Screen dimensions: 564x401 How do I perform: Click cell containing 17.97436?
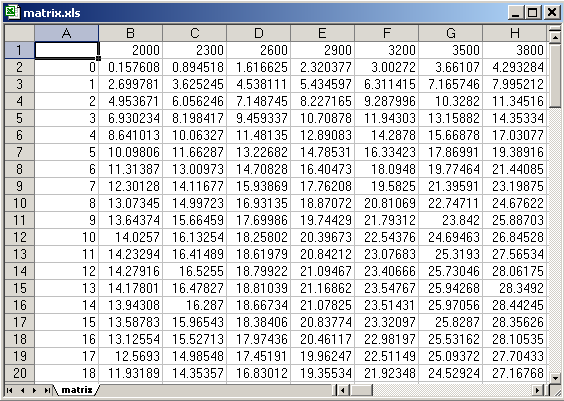pos(259,339)
